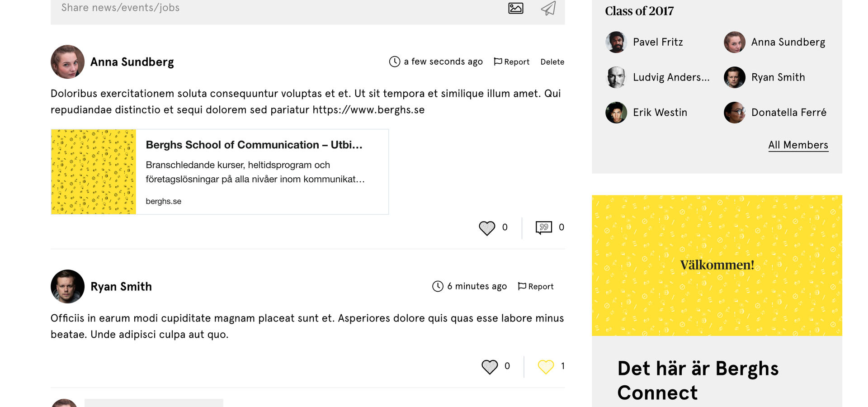The width and height of the screenshot is (868, 407).
Task: Like Anna Sundberg's post with heart icon
Action: (x=487, y=228)
